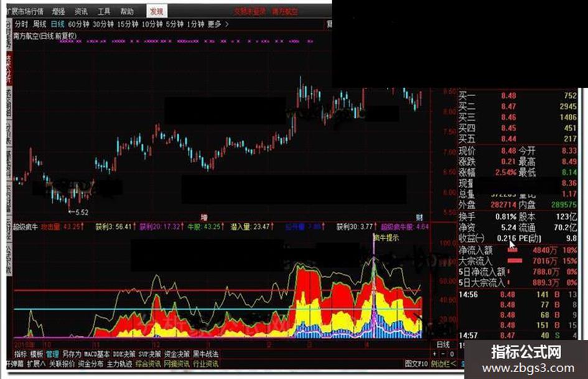The height and width of the screenshot is (379, 588).
Task: Click the plus zoom-in chart icon
Action: pyautogui.click(x=435, y=354)
